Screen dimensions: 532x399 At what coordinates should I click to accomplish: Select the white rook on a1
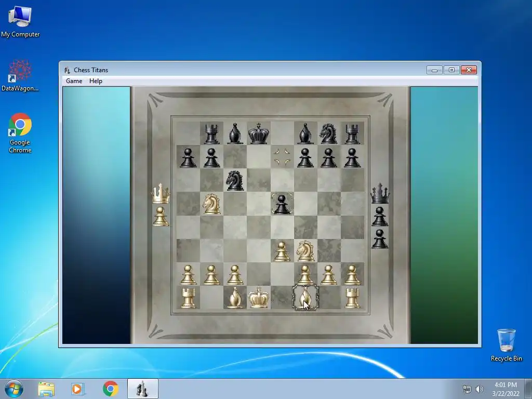pos(188,297)
